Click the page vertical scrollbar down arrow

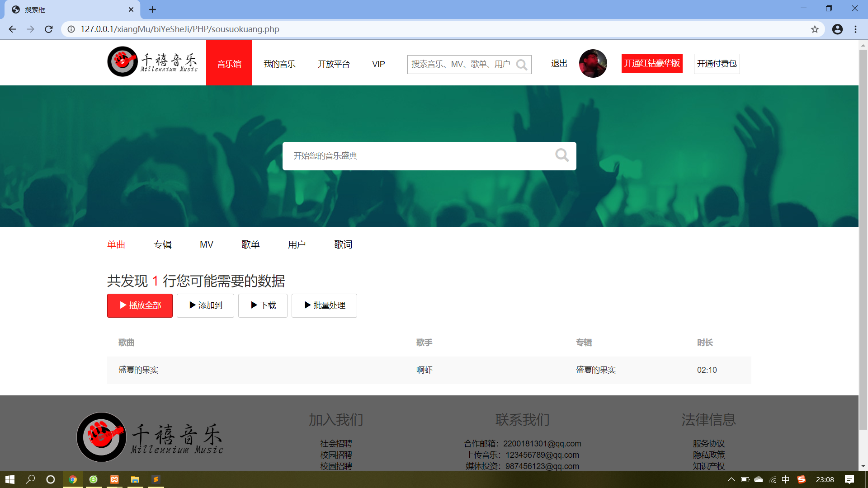[x=863, y=466]
